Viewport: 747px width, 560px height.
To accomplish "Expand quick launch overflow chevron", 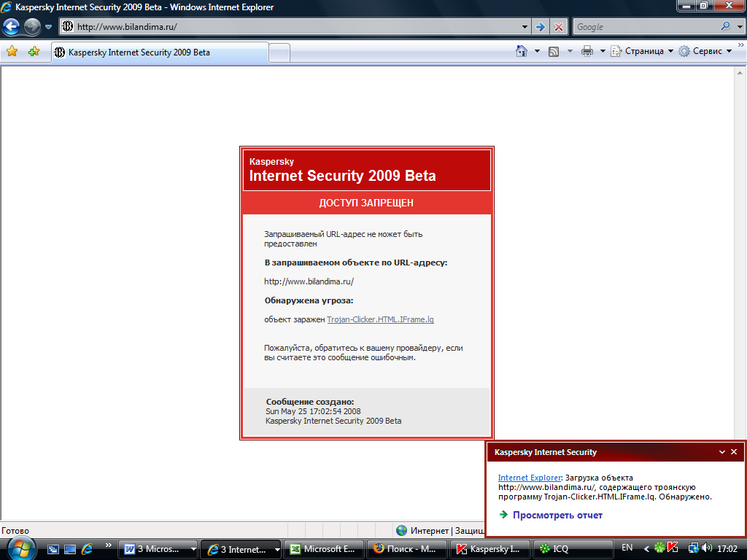I will tap(108, 545).
